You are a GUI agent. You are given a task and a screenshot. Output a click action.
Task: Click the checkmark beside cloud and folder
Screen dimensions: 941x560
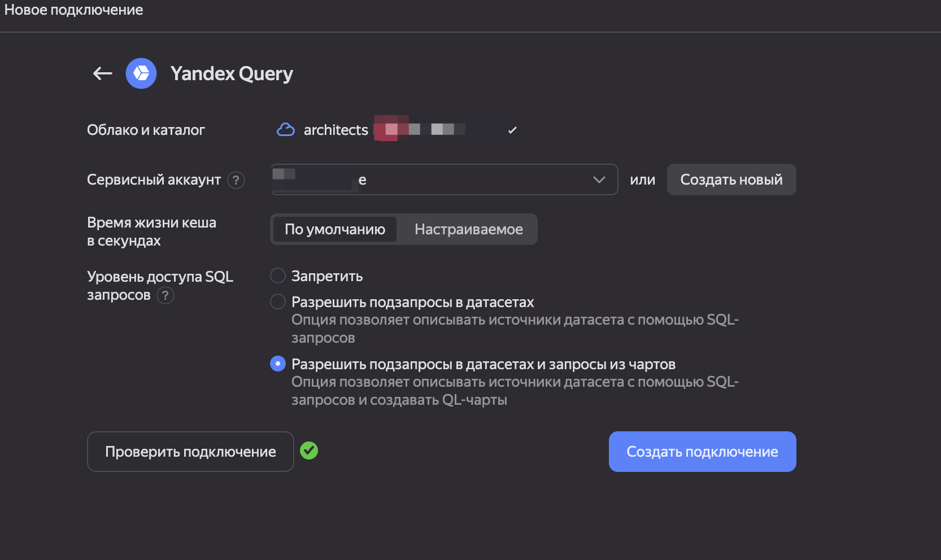click(x=512, y=130)
